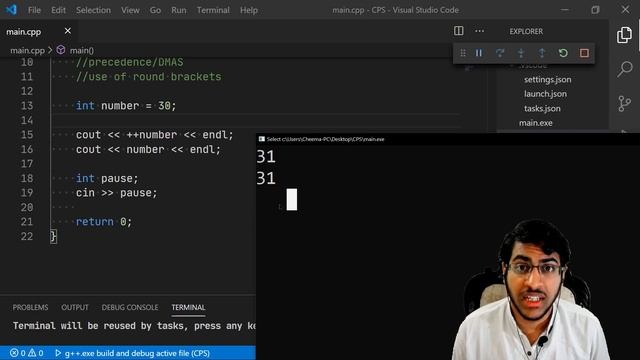Click console window title bar icon
640x360 pixels.
tap(262, 139)
